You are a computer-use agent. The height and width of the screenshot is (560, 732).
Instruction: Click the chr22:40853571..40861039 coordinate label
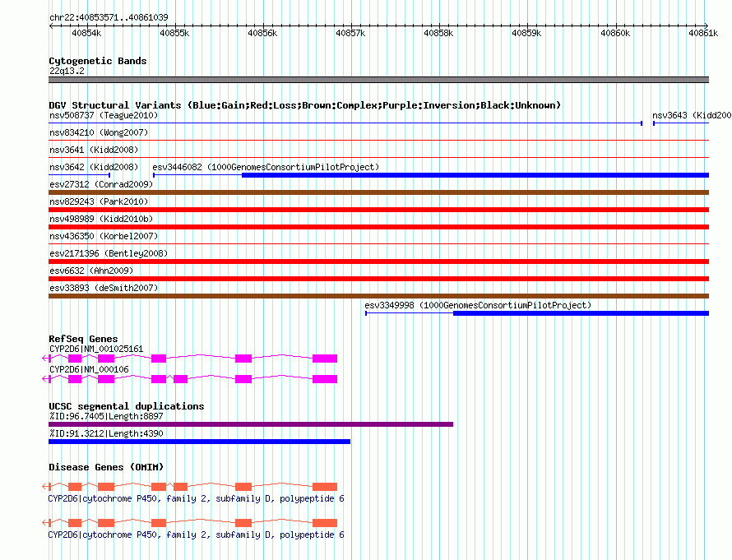[x=109, y=17]
